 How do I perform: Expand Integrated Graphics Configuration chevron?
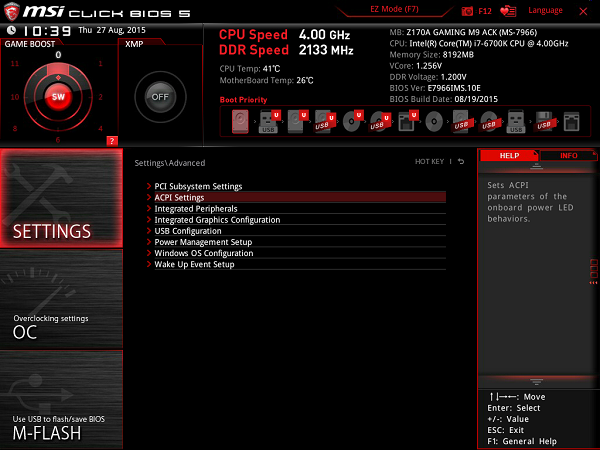[149, 219]
